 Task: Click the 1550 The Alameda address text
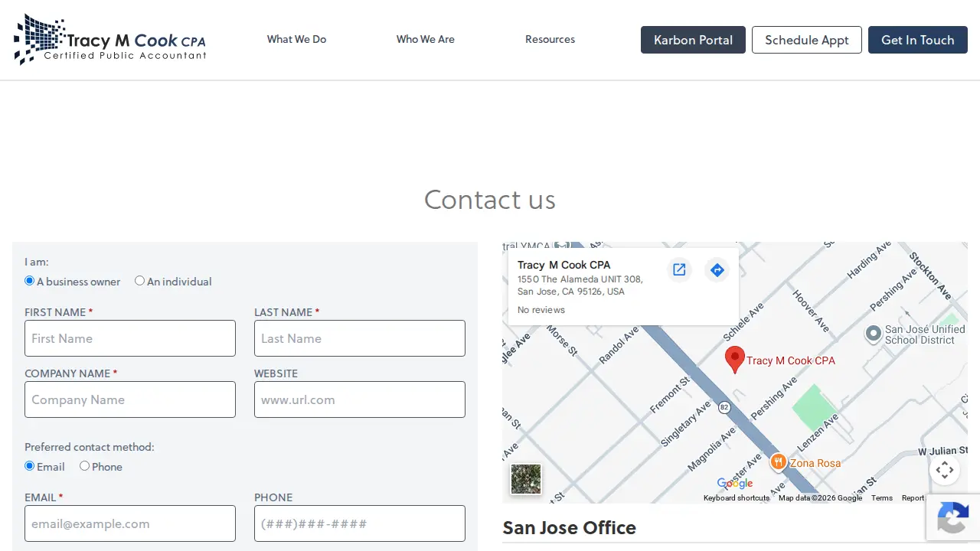pos(580,285)
